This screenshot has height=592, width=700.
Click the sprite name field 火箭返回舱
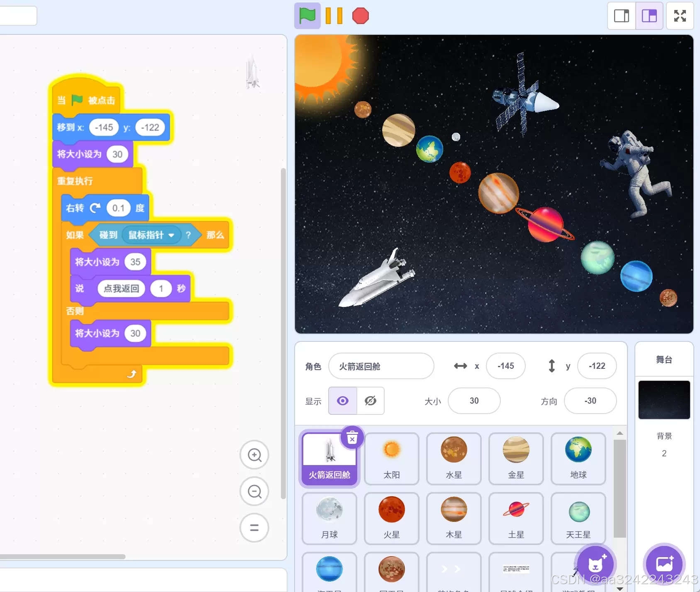click(x=381, y=366)
